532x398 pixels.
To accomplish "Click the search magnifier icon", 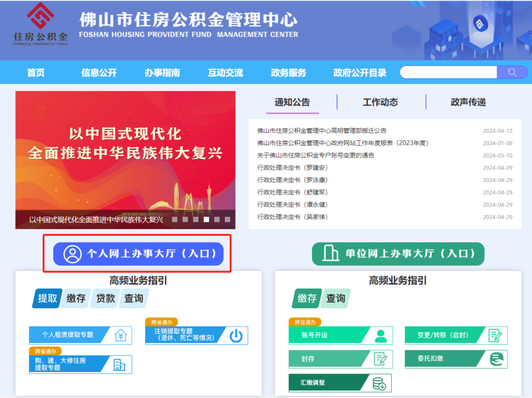I will pyautogui.click(x=512, y=73).
